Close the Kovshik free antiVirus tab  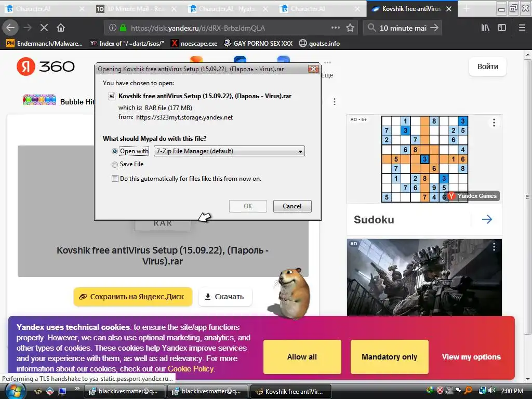point(448,9)
